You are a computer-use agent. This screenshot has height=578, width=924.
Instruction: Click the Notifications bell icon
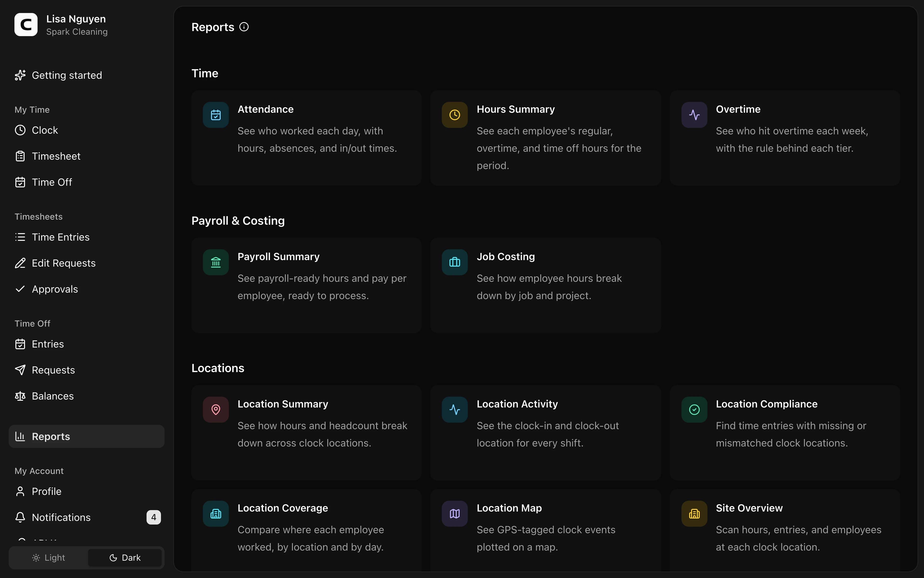(20, 517)
